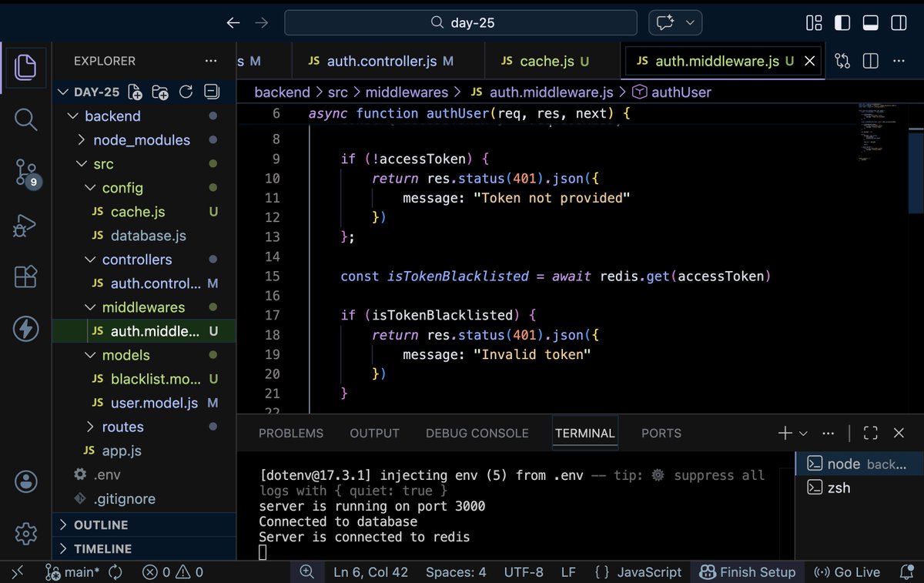This screenshot has height=583, width=924.
Task: Switch to the PROBLEMS panel tab
Action: coord(291,433)
